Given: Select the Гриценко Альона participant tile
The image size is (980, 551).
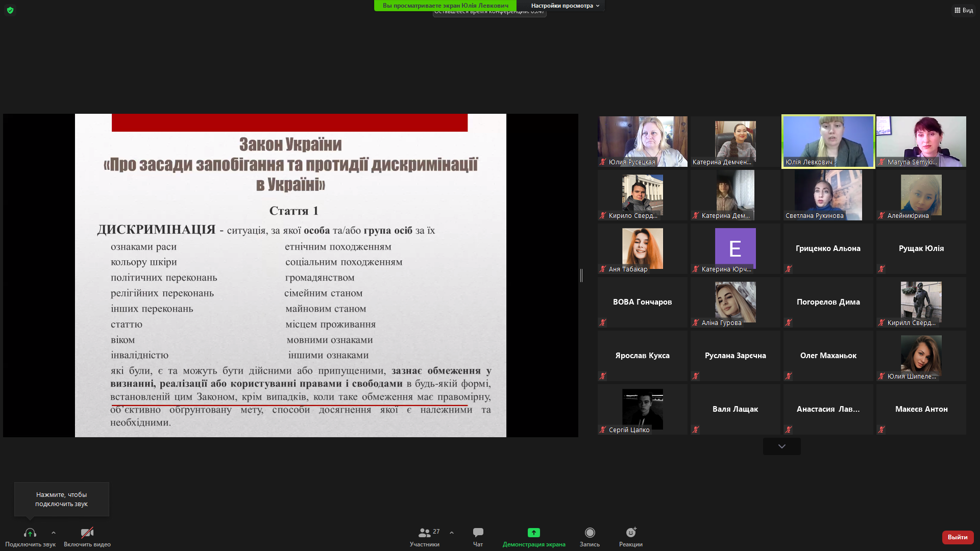Looking at the screenshot, I should pyautogui.click(x=828, y=248).
